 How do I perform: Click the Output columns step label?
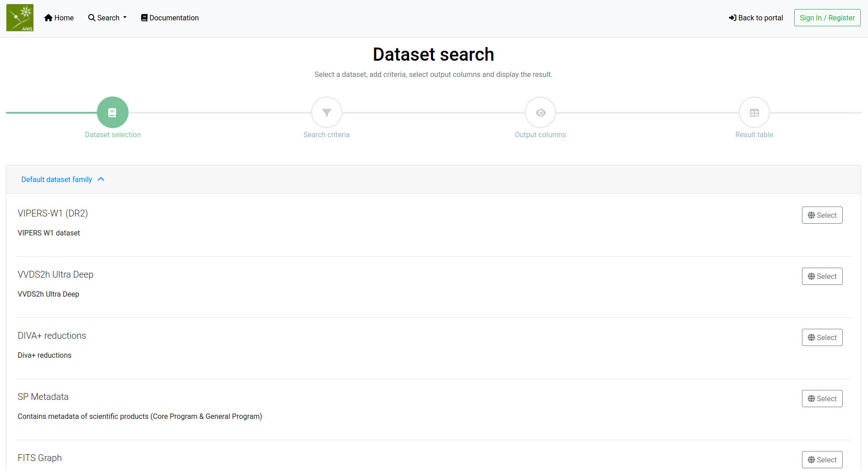pyautogui.click(x=540, y=135)
